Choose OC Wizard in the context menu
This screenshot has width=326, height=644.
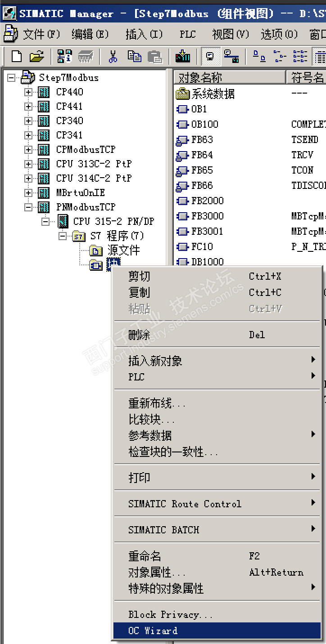coord(217,631)
